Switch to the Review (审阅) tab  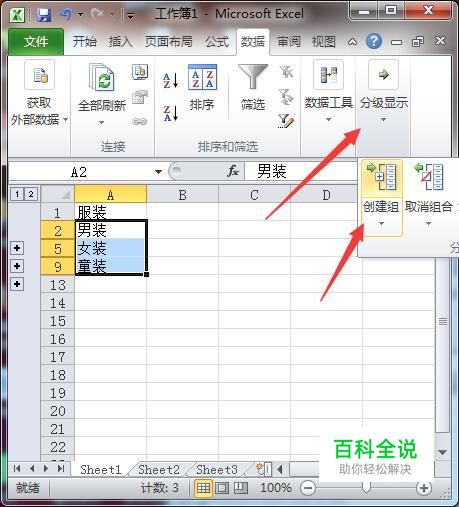pyautogui.click(x=289, y=42)
